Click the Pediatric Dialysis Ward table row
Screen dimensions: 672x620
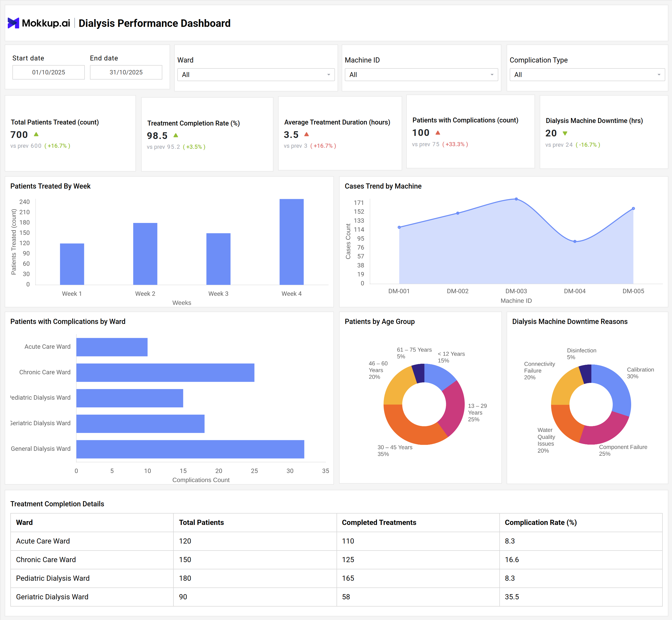tap(336, 578)
